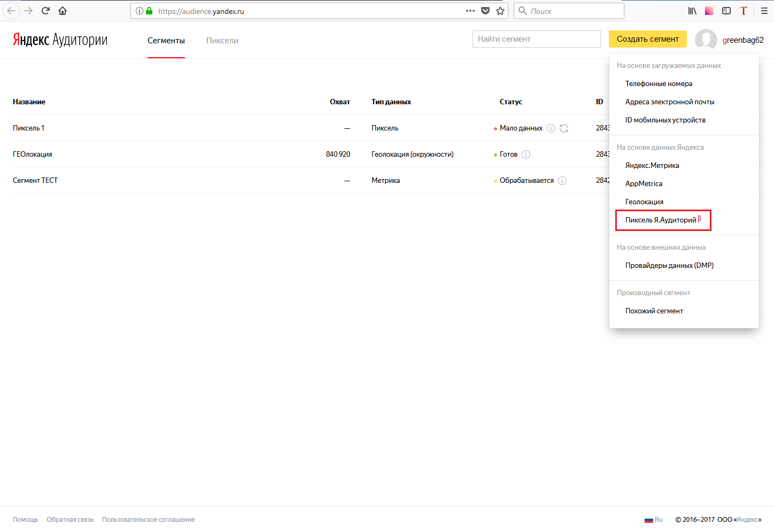The height and width of the screenshot is (532, 774).
Task: Click the Обрабатывается status text
Action: [x=527, y=180]
